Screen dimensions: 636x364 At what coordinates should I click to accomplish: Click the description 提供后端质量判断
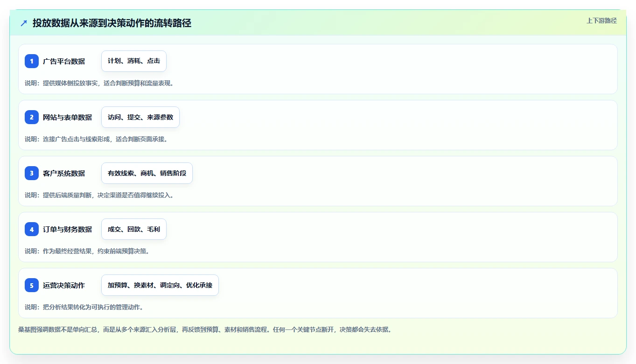point(99,195)
